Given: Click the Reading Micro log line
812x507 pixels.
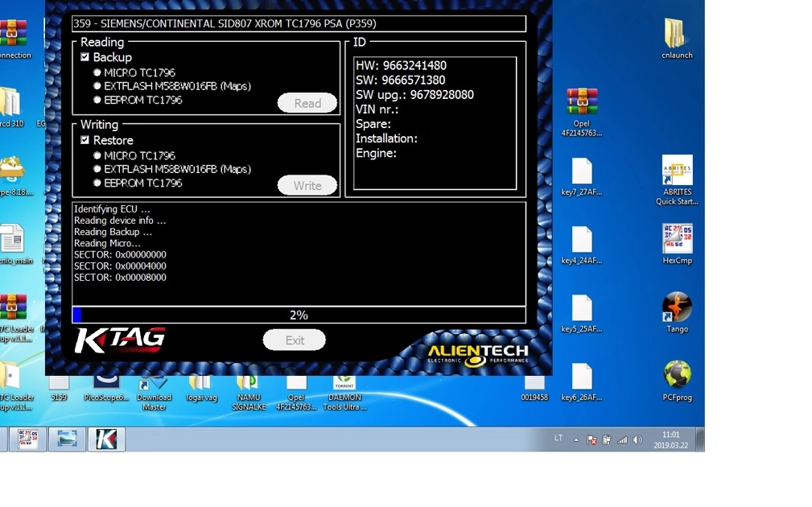Looking at the screenshot, I should click(107, 243).
